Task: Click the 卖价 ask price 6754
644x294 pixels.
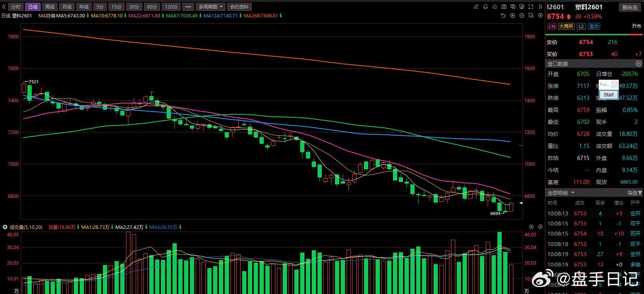Action: (x=586, y=42)
